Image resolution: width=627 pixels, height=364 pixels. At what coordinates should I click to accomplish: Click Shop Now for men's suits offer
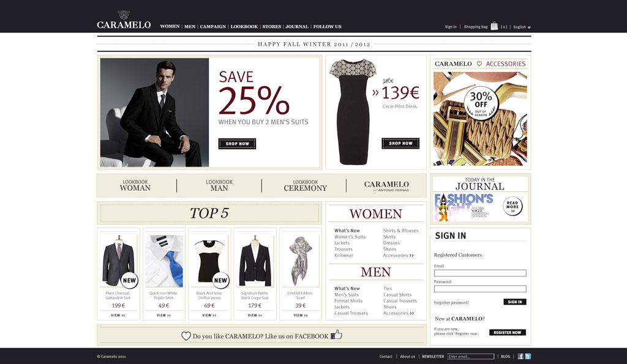(x=237, y=144)
